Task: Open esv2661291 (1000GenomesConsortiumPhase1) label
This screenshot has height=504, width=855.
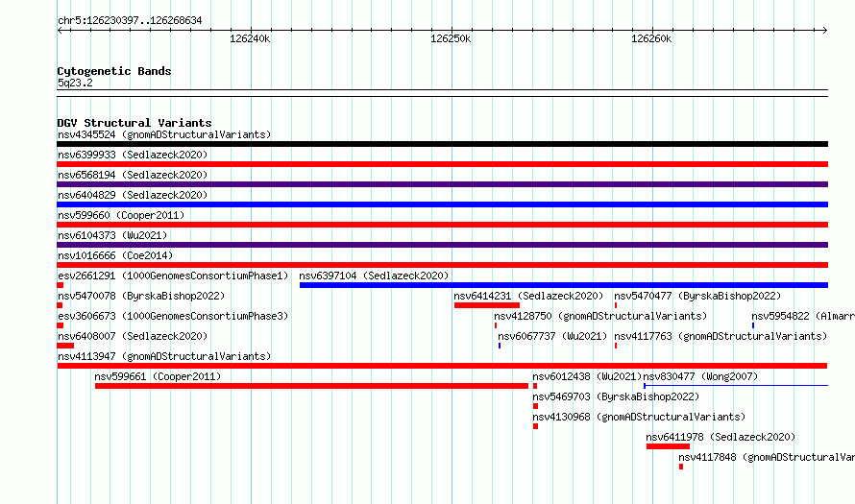Action: click(173, 276)
